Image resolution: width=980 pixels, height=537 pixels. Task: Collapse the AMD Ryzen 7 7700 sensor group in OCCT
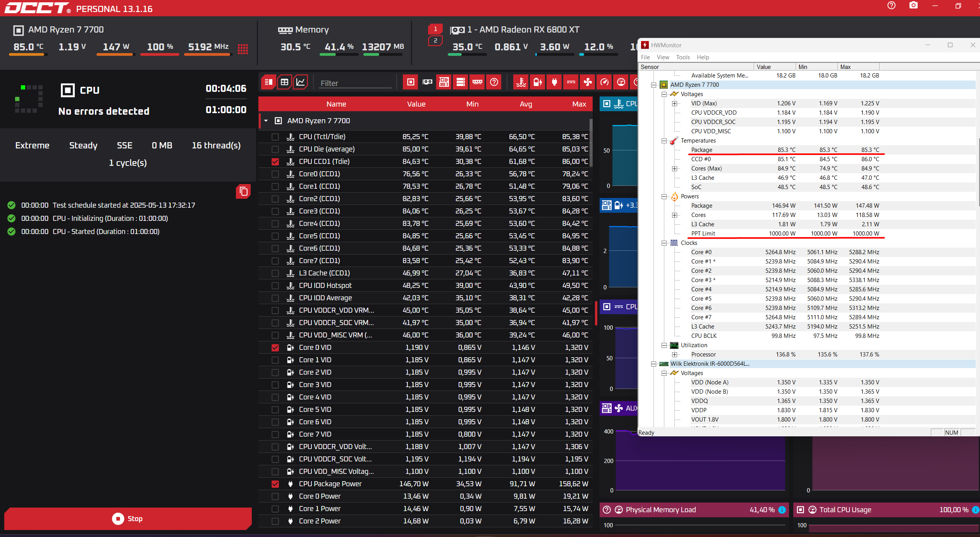tap(266, 121)
